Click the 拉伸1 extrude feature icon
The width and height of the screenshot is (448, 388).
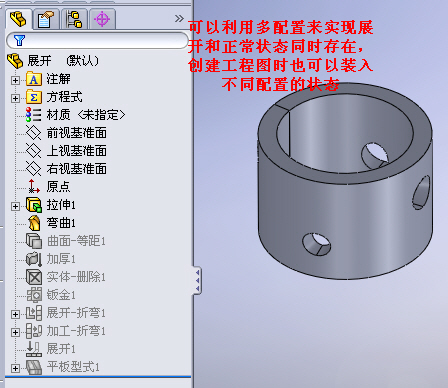click(34, 205)
